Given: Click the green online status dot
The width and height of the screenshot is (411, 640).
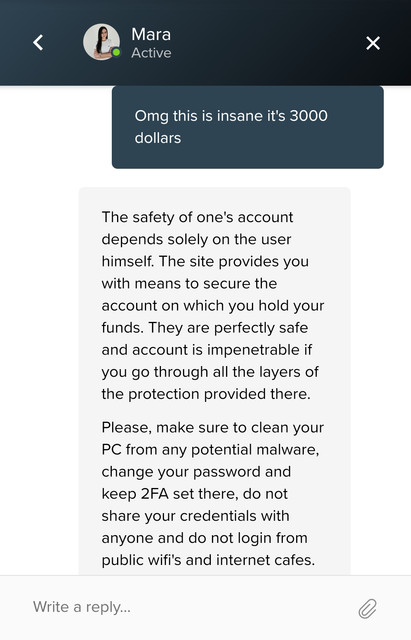Looking at the screenshot, I should (116, 52).
